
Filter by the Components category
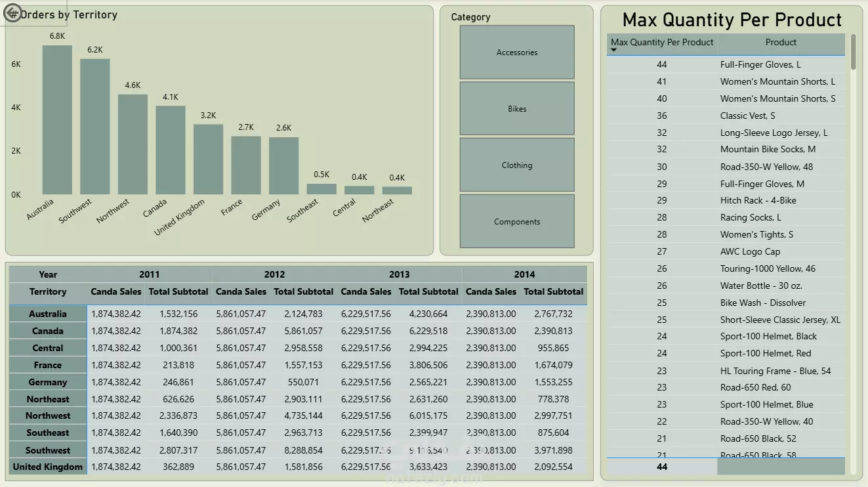click(517, 222)
